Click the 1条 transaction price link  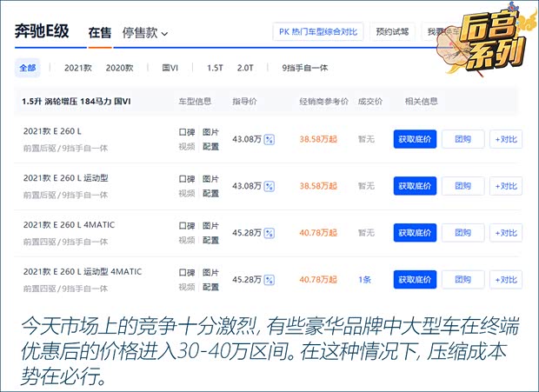coord(365,279)
